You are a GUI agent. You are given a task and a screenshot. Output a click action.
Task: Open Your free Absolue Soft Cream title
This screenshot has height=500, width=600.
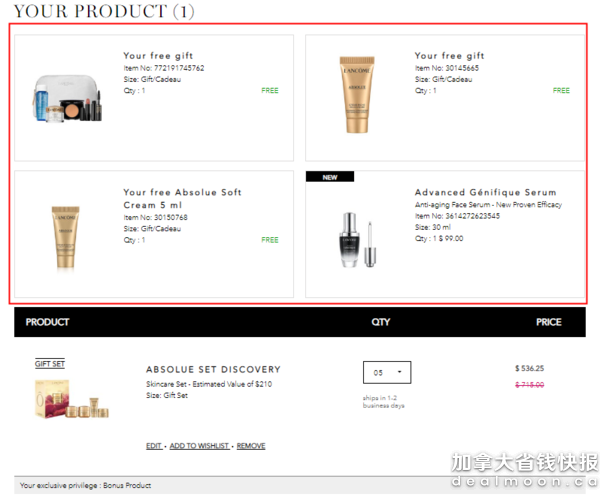pyautogui.click(x=182, y=198)
